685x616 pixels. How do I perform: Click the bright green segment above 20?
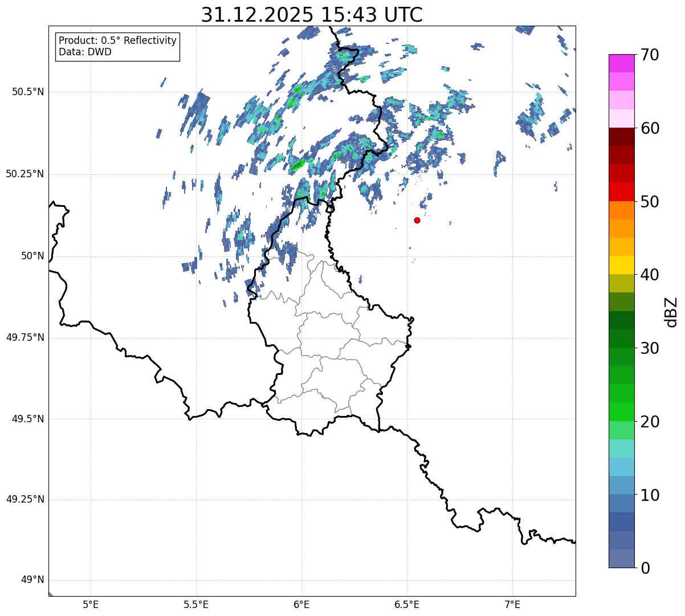click(622, 411)
